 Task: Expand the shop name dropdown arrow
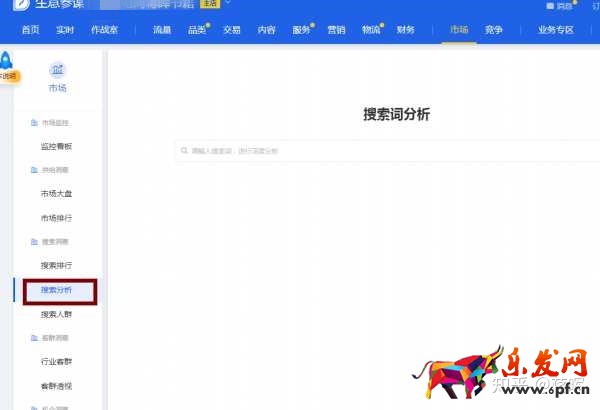[x=227, y=4]
